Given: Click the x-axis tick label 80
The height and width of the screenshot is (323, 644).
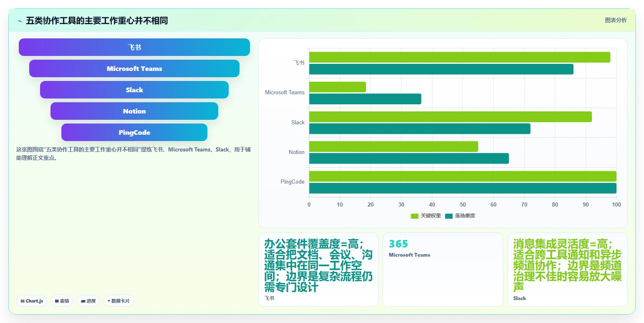Looking at the screenshot, I should pyautogui.click(x=555, y=204).
